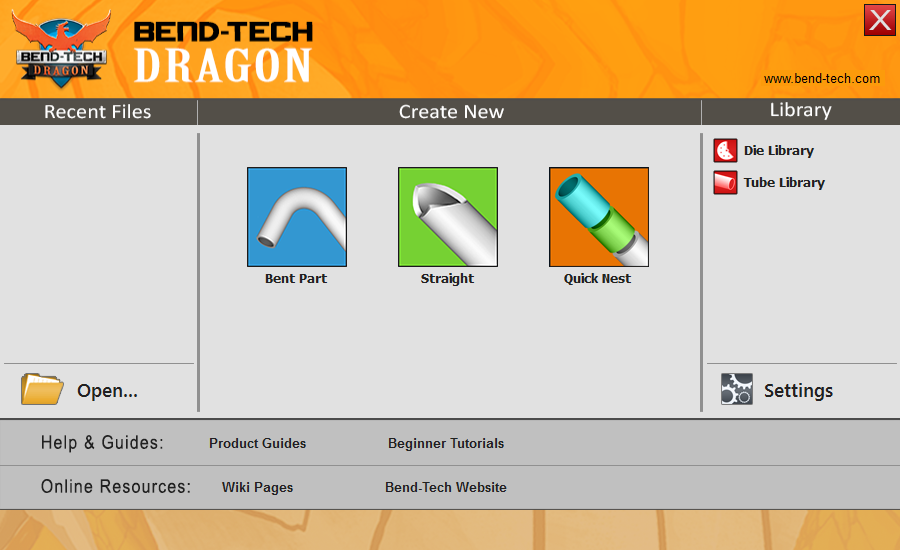Click the Settings label
This screenshot has width=900, height=550.
click(798, 390)
